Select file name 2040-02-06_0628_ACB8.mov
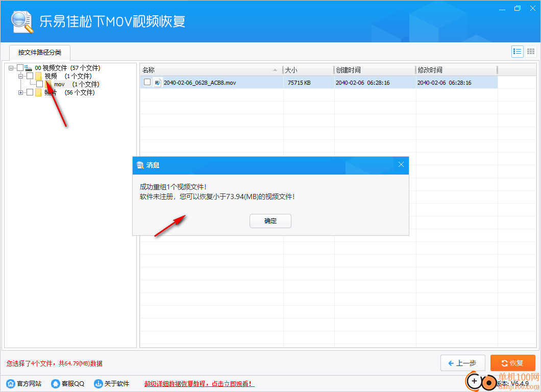The width and height of the screenshot is (541, 392). pos(200,83)
